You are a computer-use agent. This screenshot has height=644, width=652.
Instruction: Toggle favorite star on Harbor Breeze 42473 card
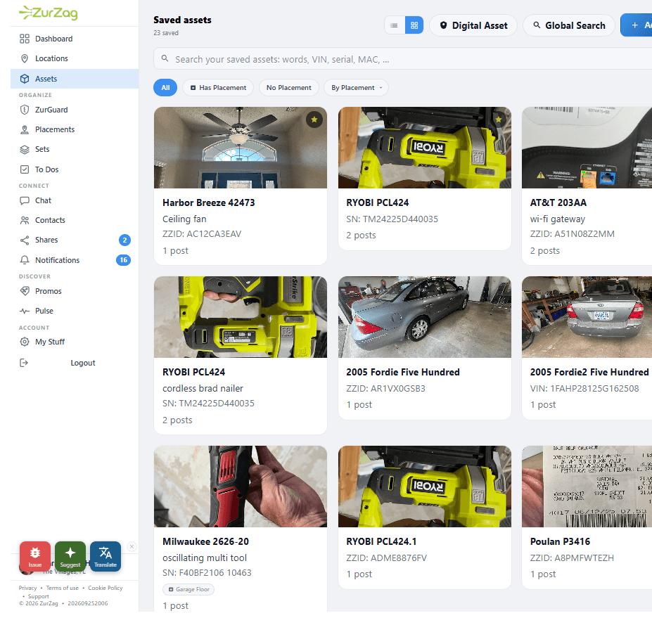(x=314, y=120)
